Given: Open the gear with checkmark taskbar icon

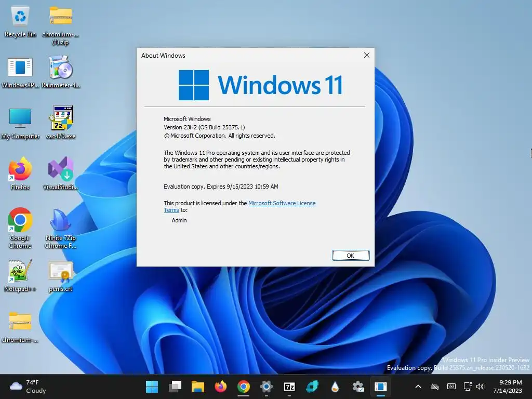Looking at the screenshot, I should [358, 387].
